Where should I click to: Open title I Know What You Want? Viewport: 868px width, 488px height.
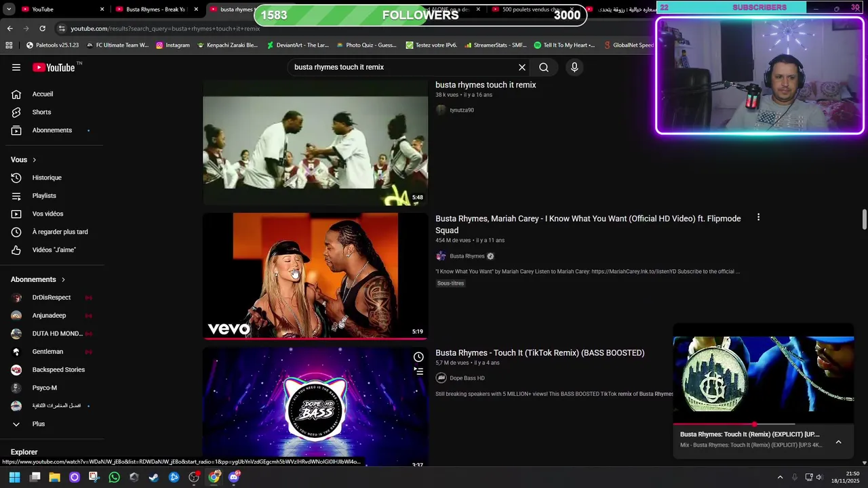[588, 224]
